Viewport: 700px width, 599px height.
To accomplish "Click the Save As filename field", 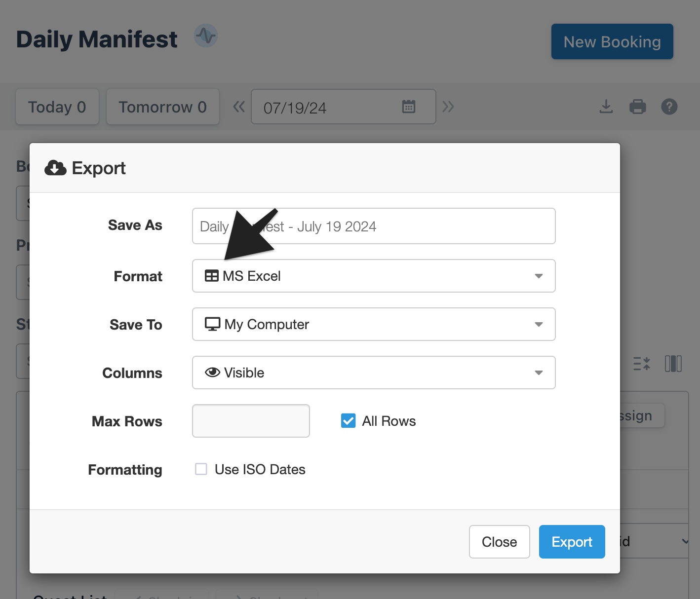I will click(x=374, y=226).
